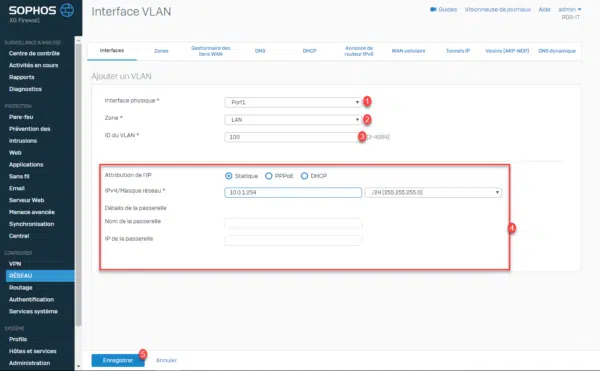
Task: Open Administration in sidebar
Action: point(29,363)
